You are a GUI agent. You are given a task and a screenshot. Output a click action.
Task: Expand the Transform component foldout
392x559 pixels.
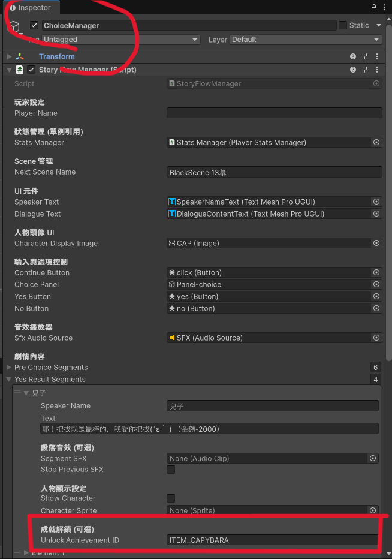coord(9,56)
